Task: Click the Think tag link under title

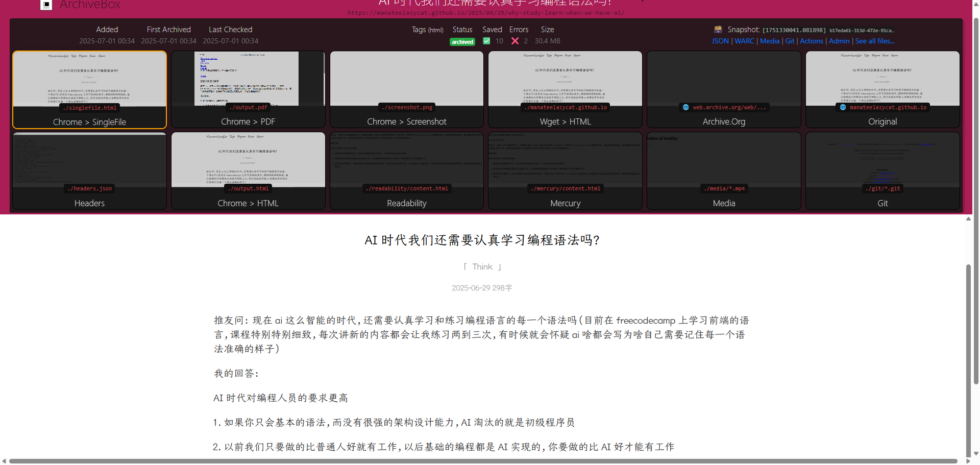Action: (482, 266)
